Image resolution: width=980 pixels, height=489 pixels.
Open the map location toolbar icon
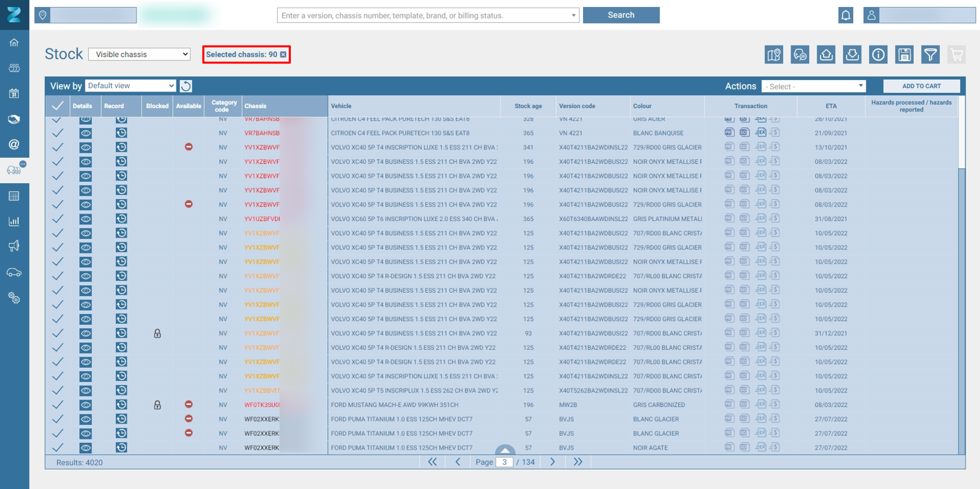click(x=774, y=54)
